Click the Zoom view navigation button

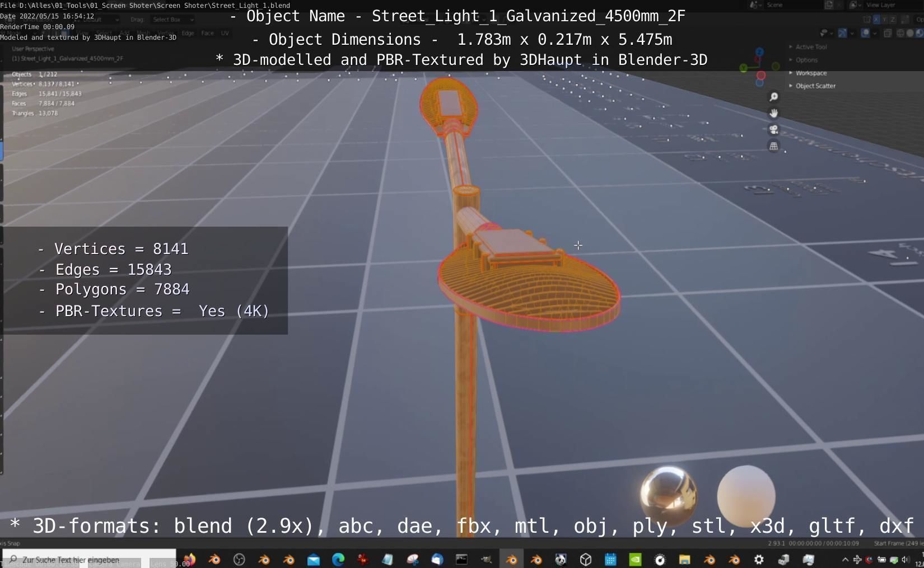click(773, 97)
